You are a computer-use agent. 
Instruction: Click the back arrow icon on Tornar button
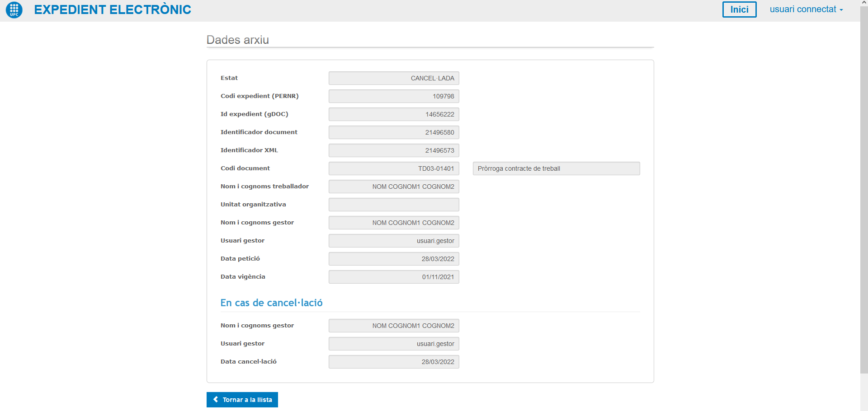216,400
